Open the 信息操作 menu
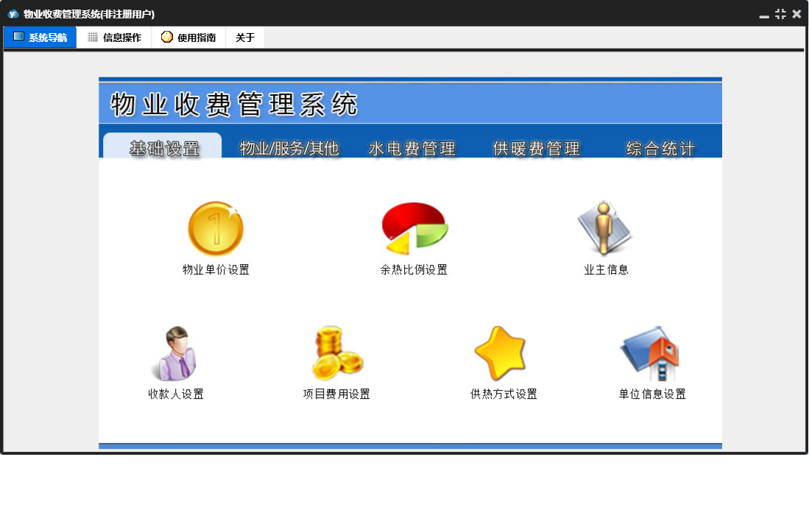809x532 pixels. click(115, 37)
